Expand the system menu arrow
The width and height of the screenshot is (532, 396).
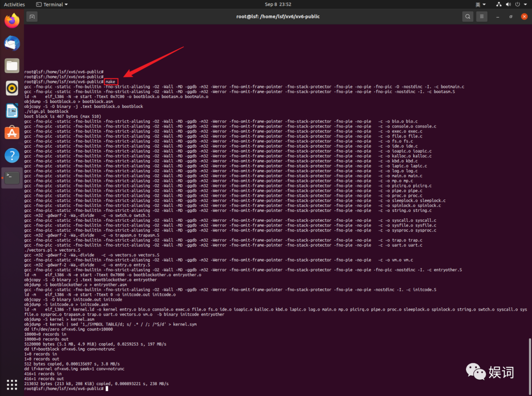click(x=525, y=4)
